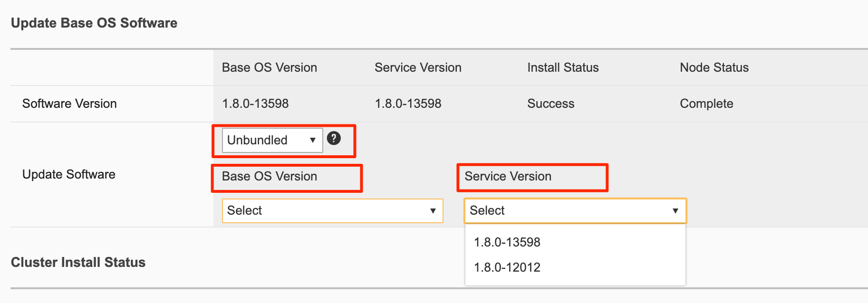Viewport: 868px width, 303px height.
Task: Click the Node Status column header
Action: [x=714, y=67]
